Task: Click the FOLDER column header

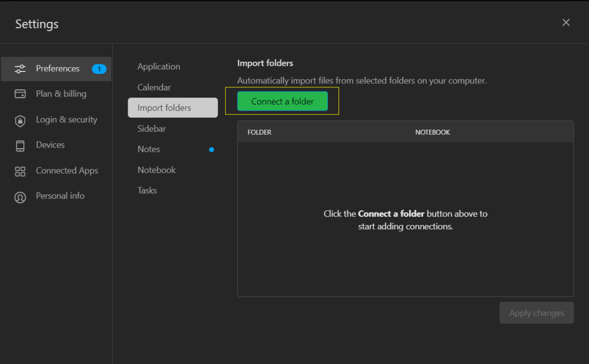Action: tap(260, 132)
